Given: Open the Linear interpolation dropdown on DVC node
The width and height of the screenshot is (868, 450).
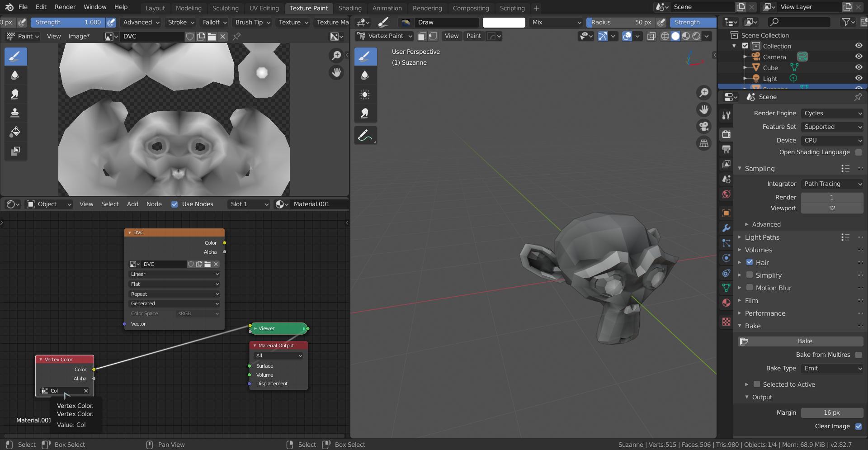Looking at the screenshot, I should (175, 274).
